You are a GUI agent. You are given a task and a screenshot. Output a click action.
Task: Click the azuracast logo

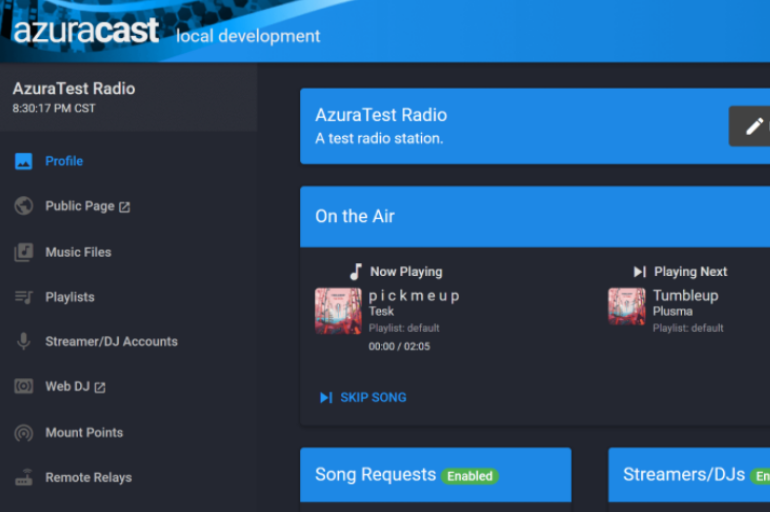[86, 30]
